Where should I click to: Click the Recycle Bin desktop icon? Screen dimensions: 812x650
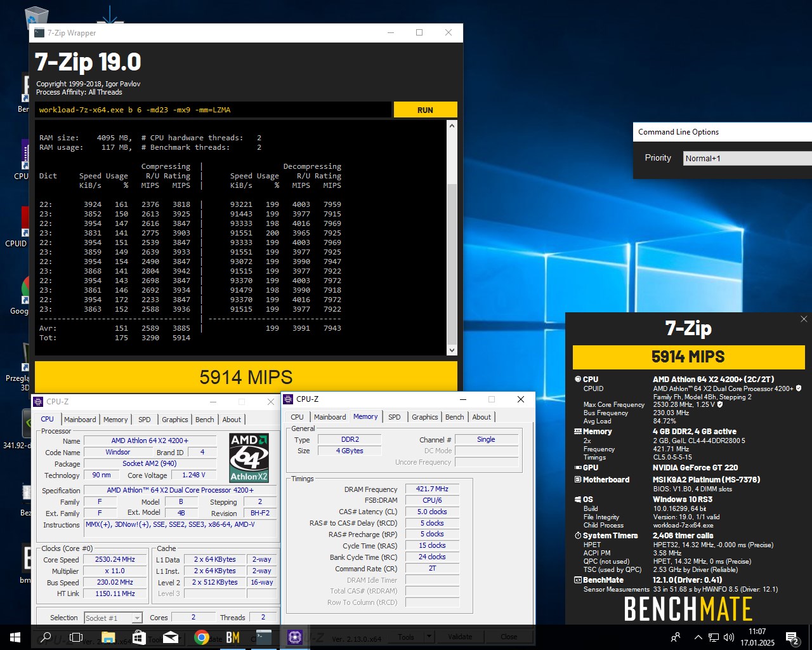click(x=37, y=15)
